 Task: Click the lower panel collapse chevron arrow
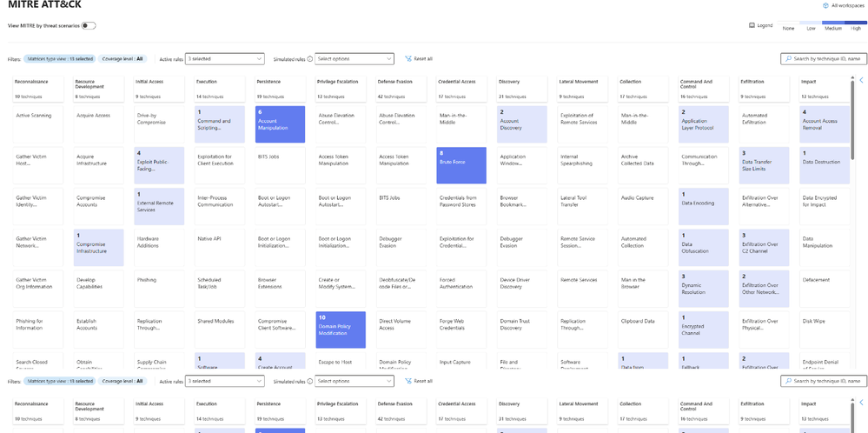click(861, 403)
